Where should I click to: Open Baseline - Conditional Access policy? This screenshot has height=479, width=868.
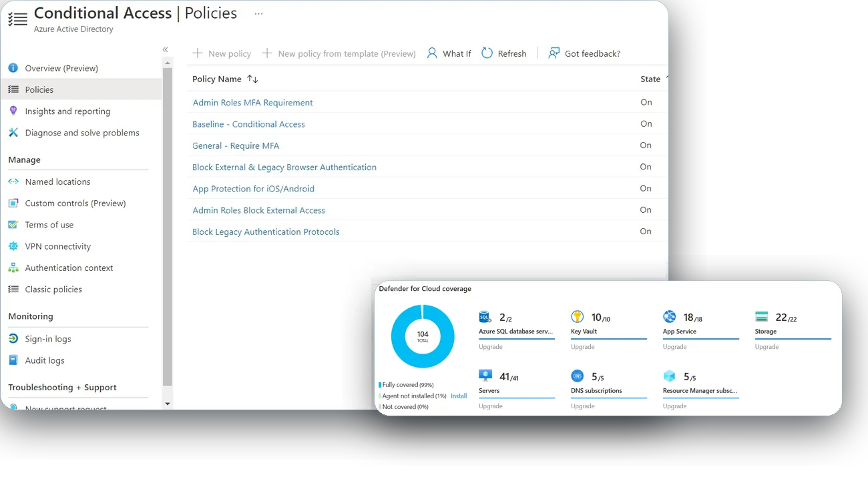[248, 124]
